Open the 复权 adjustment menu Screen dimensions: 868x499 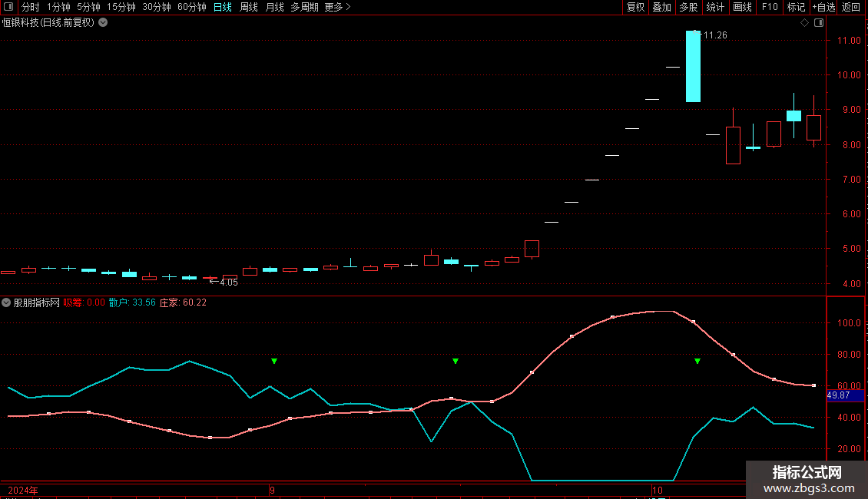[635, 7]
